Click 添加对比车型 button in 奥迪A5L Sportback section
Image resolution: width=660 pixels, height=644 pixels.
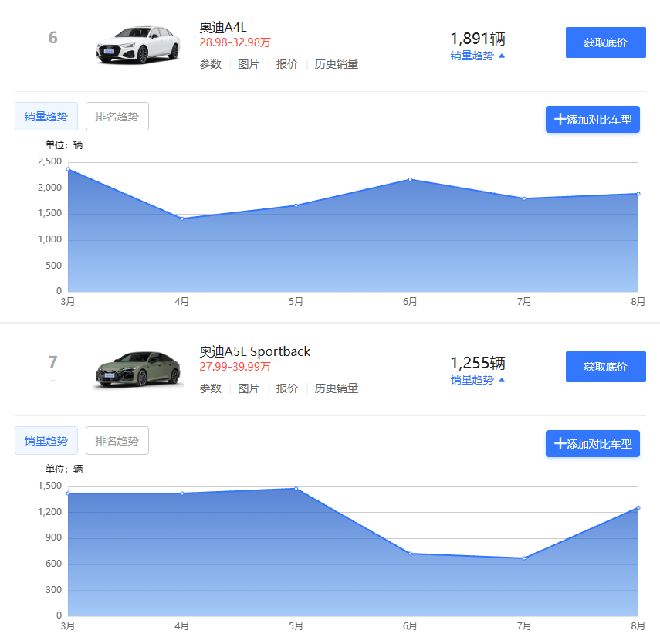point(593,443)
